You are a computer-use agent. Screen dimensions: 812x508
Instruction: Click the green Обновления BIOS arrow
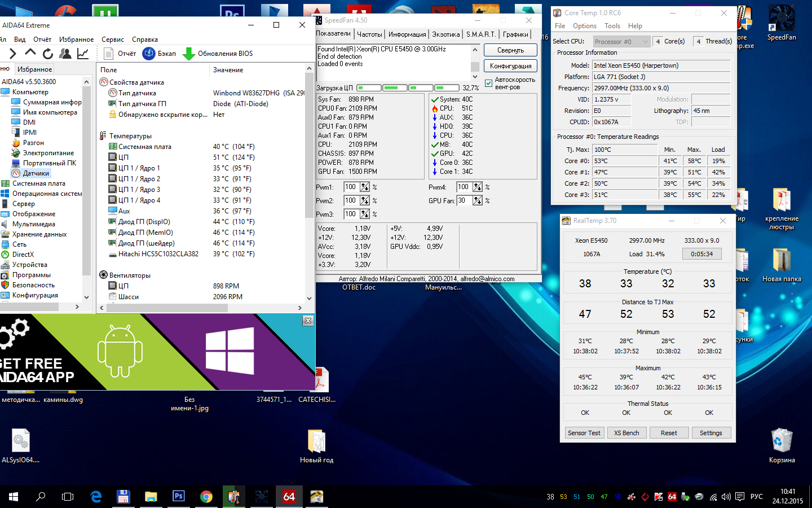click(189, 54)
